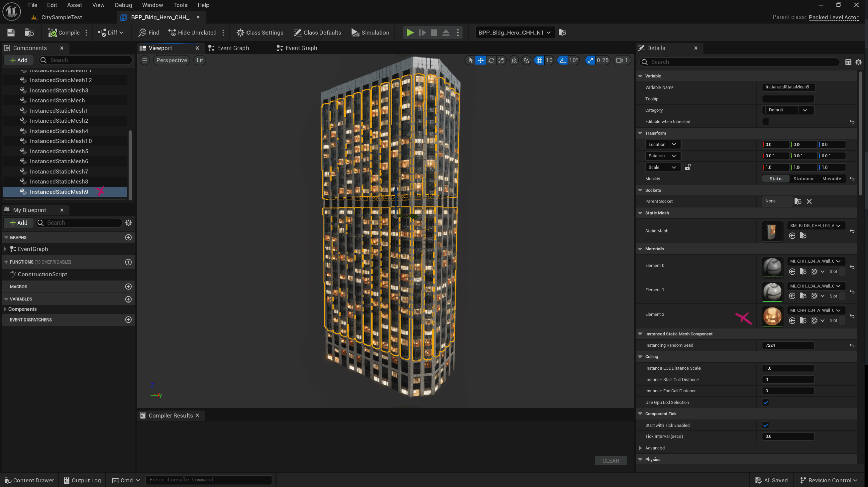Set Mobility to Movable
868x487 pixels.
831,179
